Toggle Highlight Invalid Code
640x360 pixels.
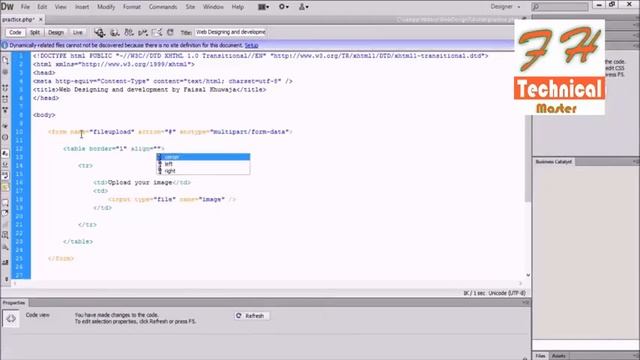(5, 164)
